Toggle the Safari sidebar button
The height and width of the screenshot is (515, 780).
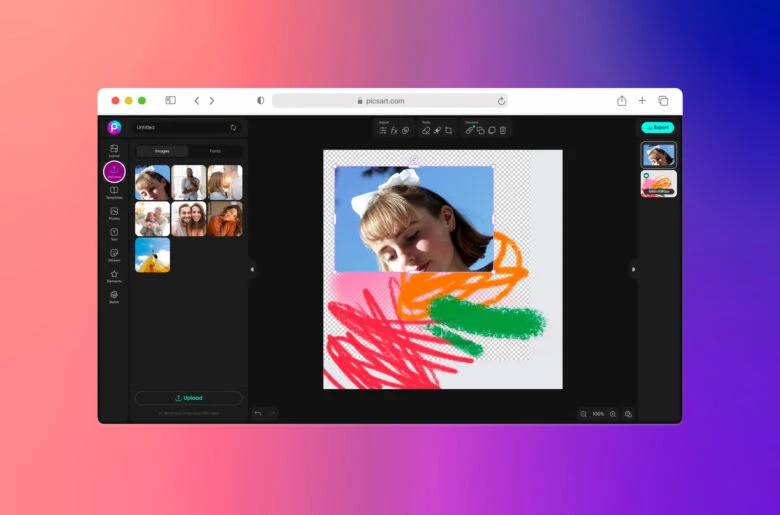click(x=170, y=101)
